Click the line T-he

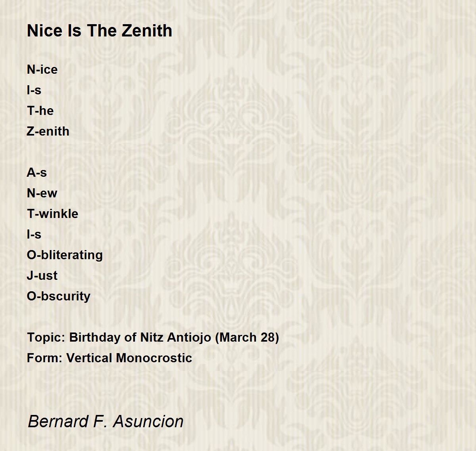point(40,111)
